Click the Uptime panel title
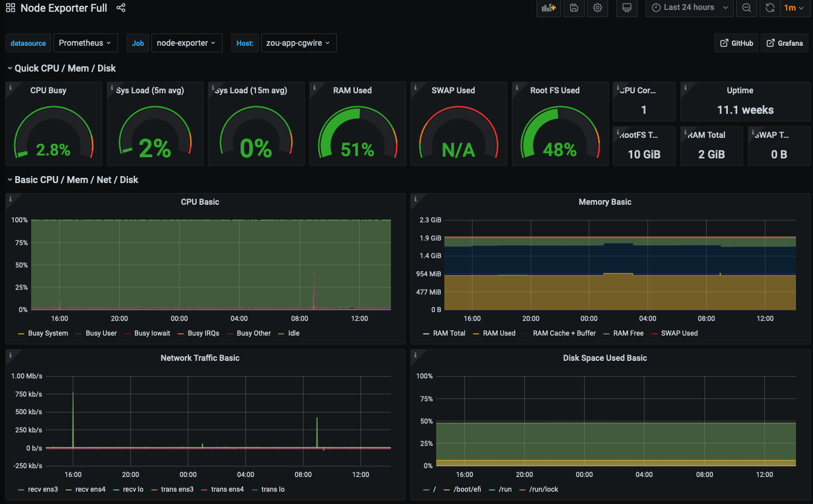The image size is (813, 504). tap(740, 90)
